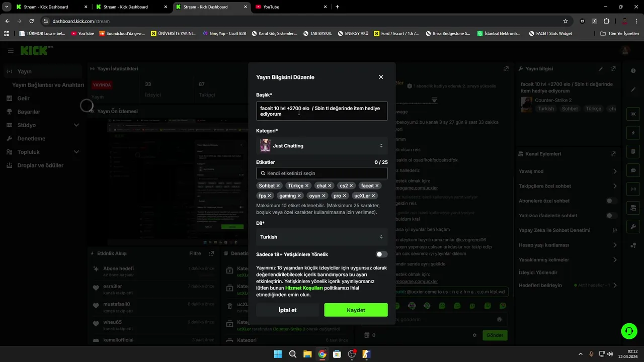Viewport: 644px width, 362px height.
Task: Click the Başlık title text field
Action: click(x=322, y=111)
